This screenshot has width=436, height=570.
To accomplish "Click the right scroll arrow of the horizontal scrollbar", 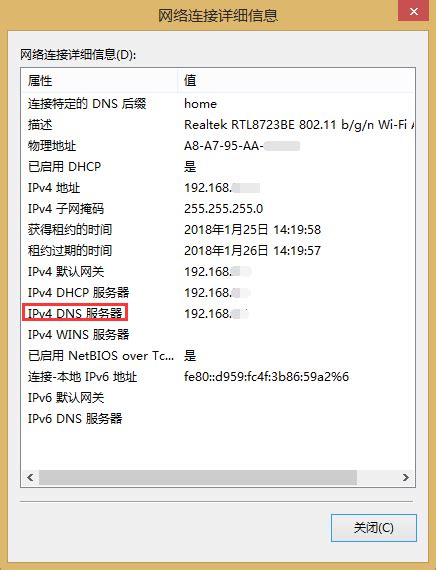I will pyautogui.click(x=405, y=477).
